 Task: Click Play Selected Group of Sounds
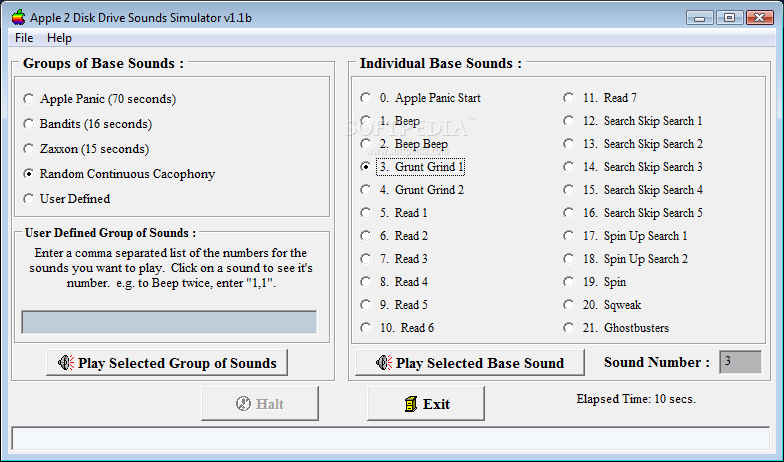[167, 362]
